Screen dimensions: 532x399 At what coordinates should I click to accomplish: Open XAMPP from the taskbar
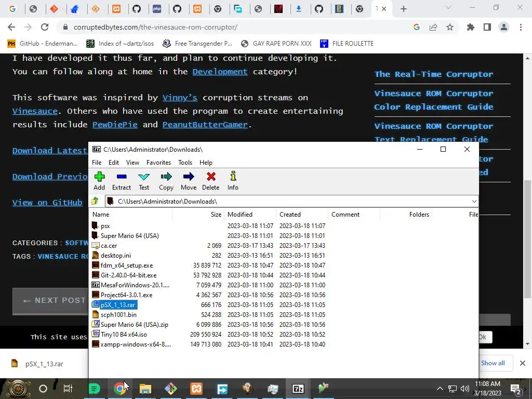click(196, 389)
